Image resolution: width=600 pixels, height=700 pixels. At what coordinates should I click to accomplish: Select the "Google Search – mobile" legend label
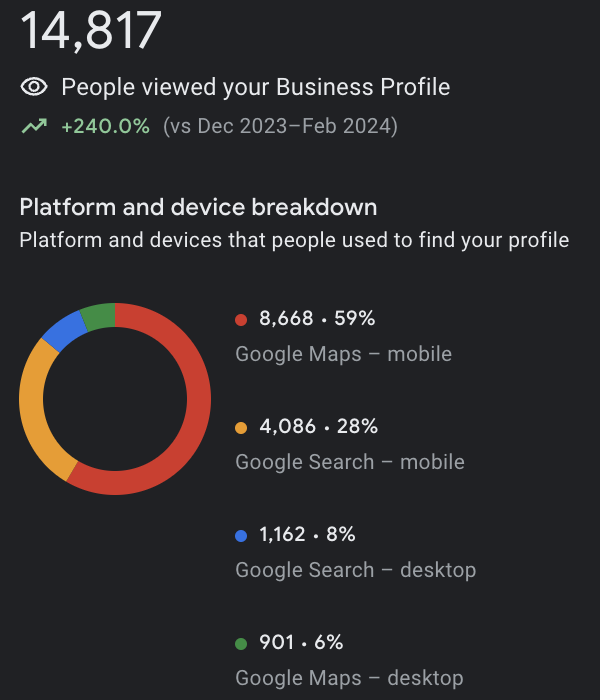[x=350, y=462]
